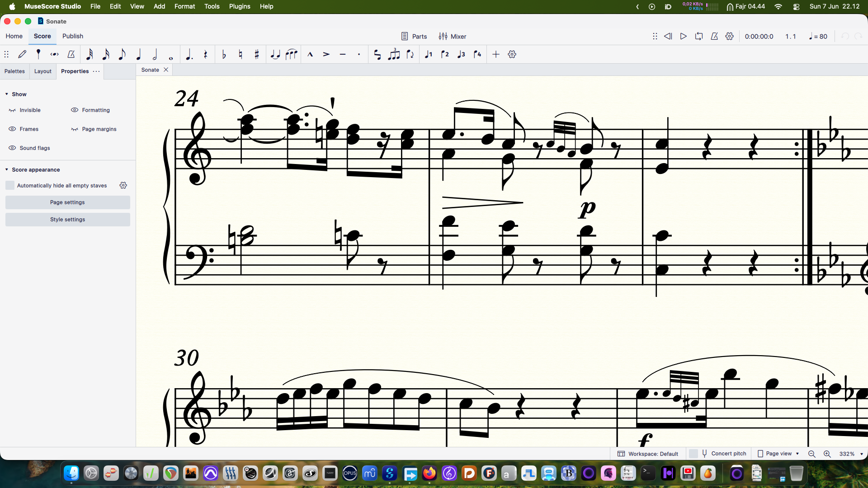Add an accent articulation

pos(326,54)
